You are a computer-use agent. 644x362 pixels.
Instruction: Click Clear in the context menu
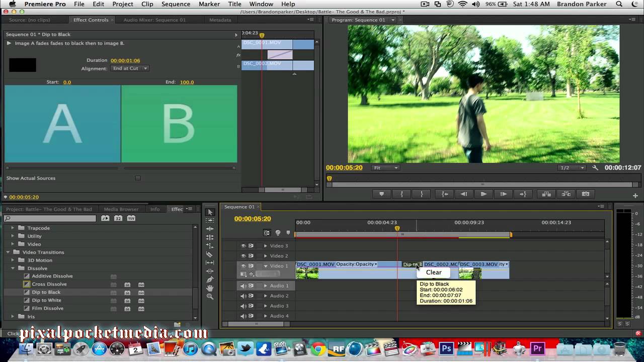tap(434, 273)
